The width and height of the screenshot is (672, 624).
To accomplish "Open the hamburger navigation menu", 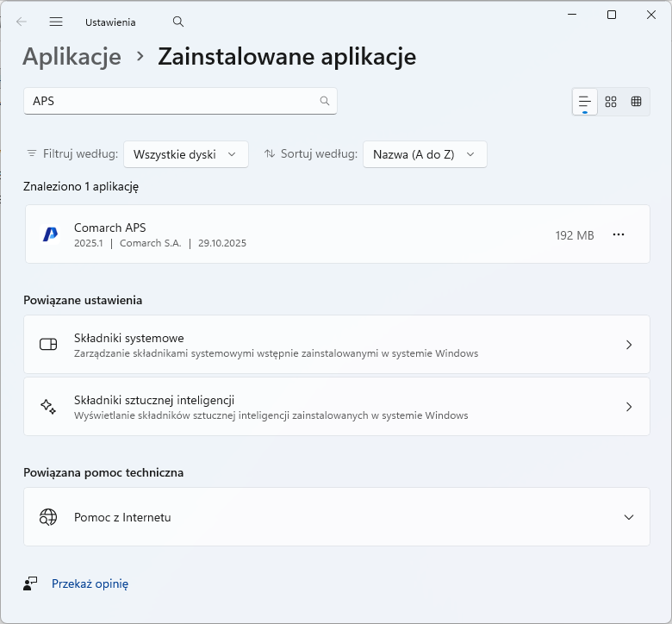I will (x=56, y=22).
